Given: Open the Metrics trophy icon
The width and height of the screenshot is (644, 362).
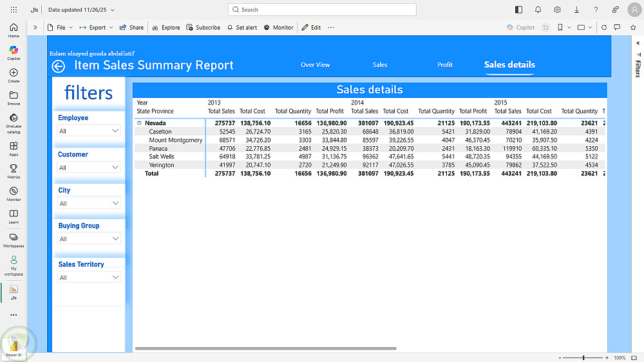Looking at the screenshot, I should 14,169.
